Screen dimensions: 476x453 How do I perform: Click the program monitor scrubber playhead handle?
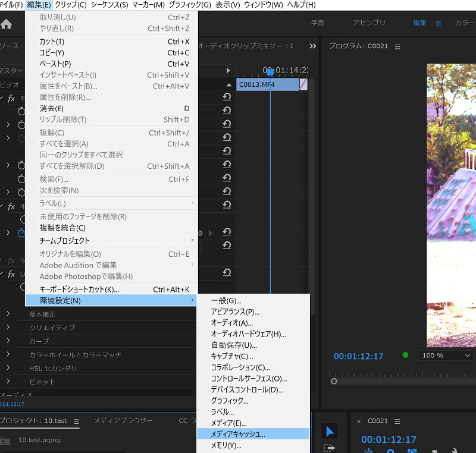(x=334, y=381)
